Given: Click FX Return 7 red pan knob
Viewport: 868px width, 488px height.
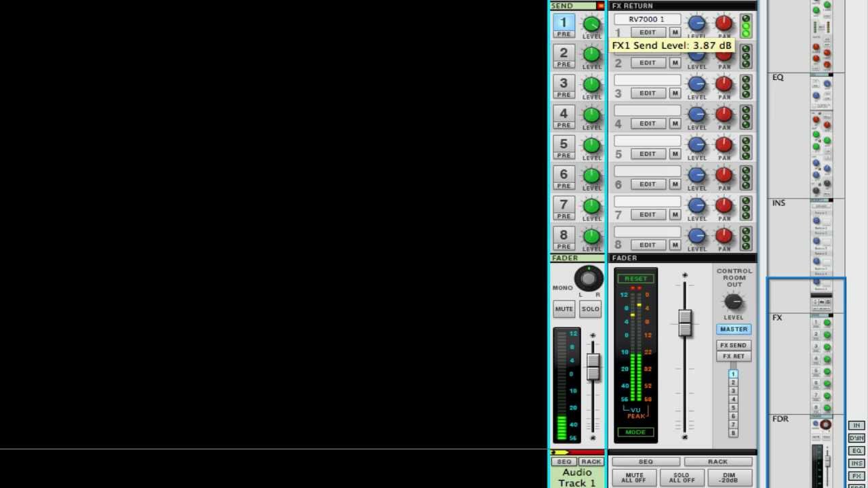Looking at the screenshot, I should point(724,206).
